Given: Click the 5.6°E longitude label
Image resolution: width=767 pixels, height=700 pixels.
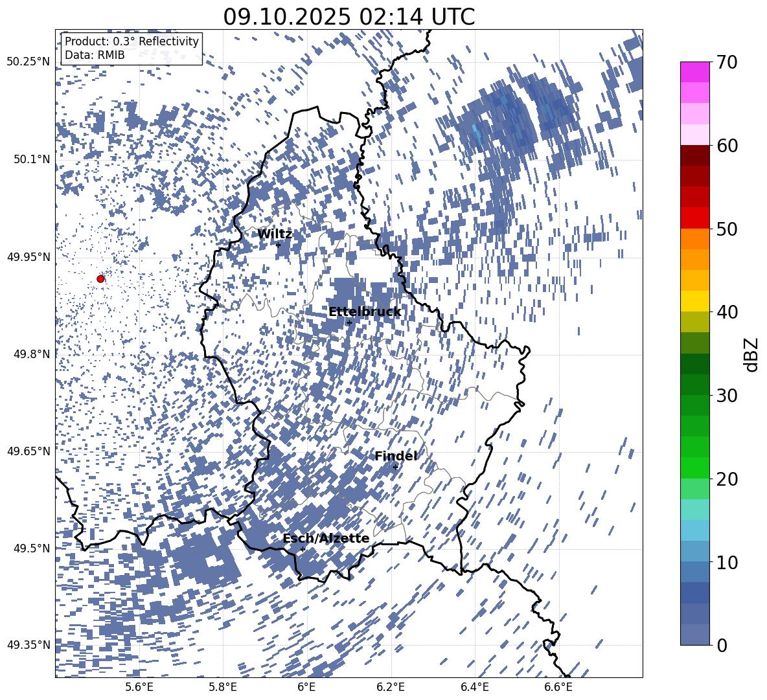Looking at the screenshot, I should coord(139,688).
